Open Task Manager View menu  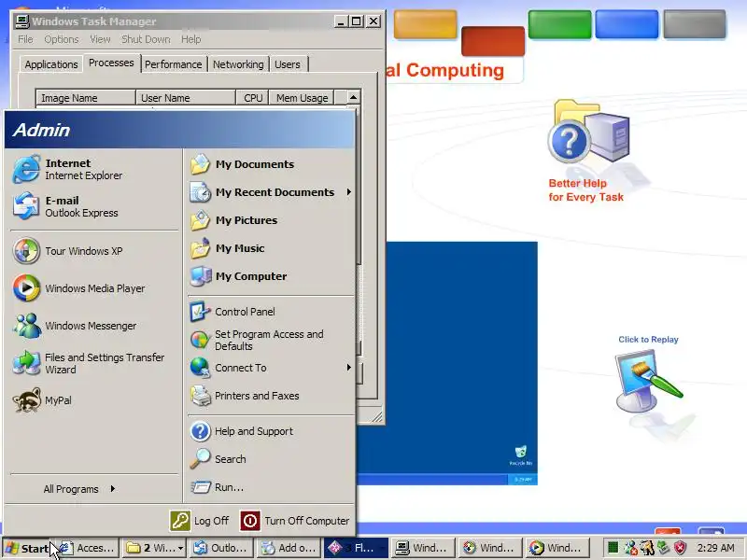pyautogui.click(x=100, y=39)
